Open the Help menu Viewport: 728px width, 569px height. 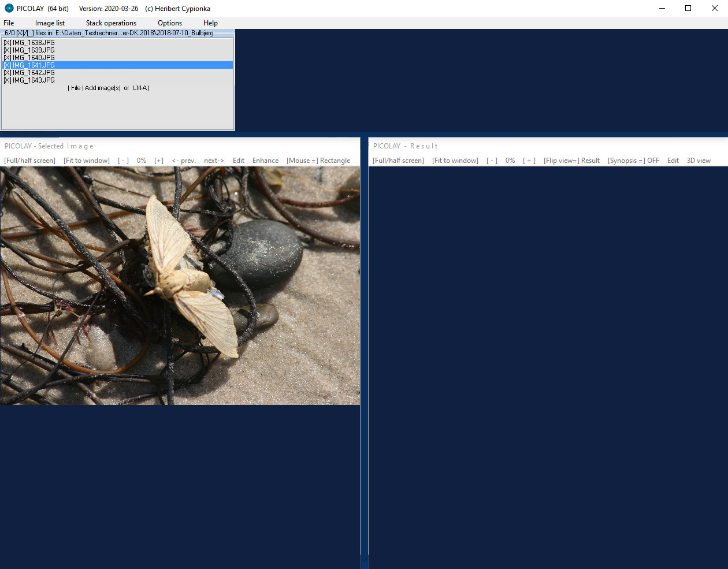coord(210,23)
